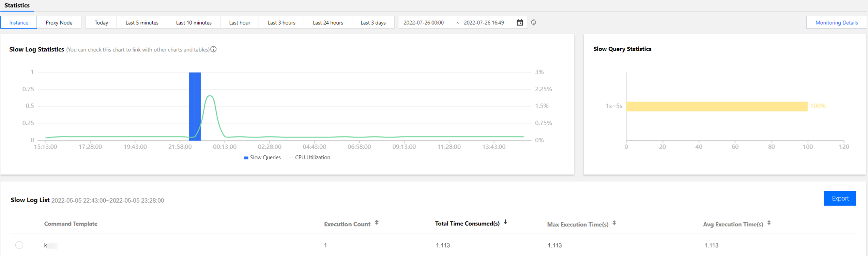Click the info icon next to Slow Log Statistics

213,49
